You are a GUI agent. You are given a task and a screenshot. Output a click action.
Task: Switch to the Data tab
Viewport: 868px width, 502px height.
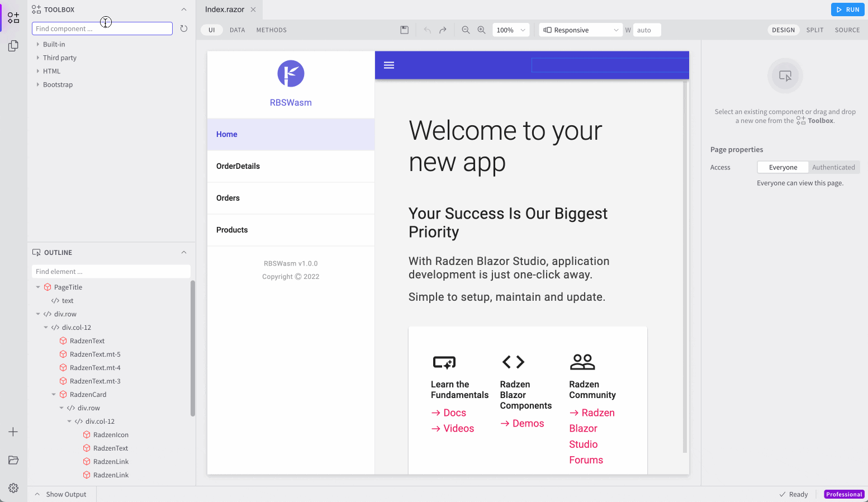click(x=238, y=30)
